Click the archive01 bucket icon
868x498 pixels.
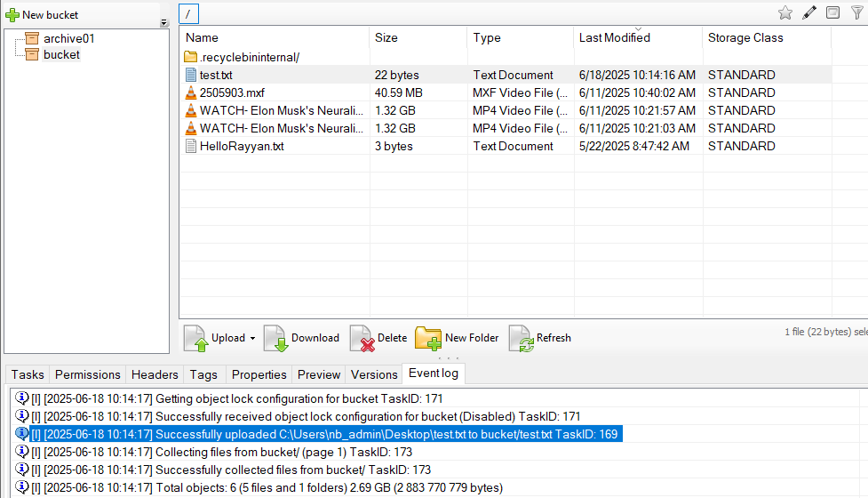coord(32,38)
